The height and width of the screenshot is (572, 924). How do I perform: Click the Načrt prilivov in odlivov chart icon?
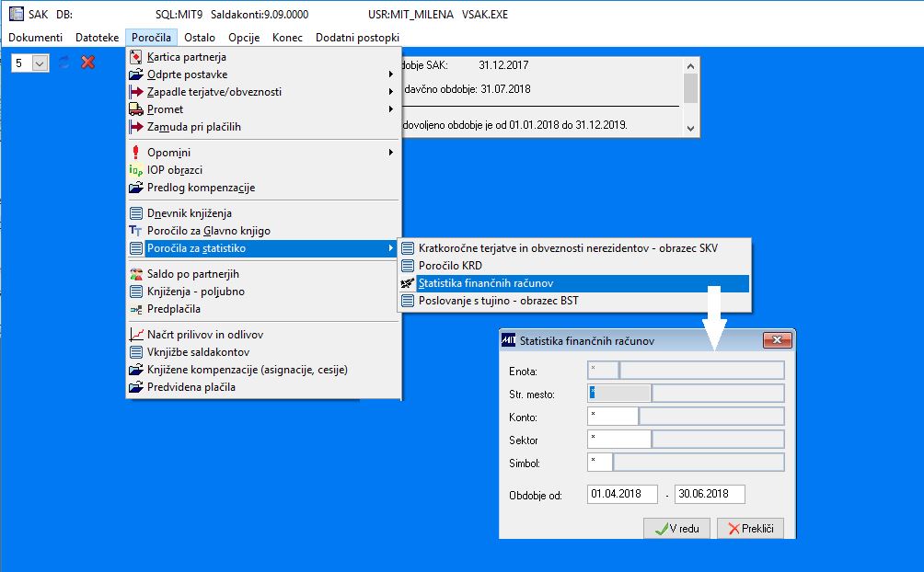[x=136, y=335]
